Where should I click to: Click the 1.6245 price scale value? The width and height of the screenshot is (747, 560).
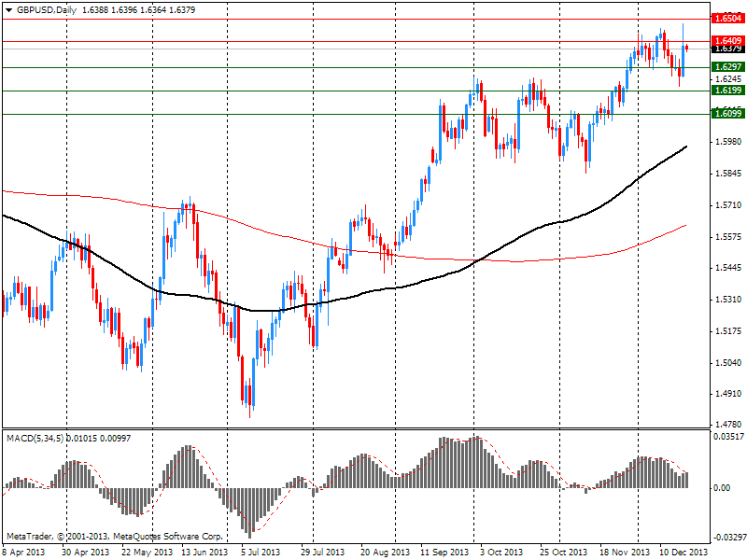728,79
